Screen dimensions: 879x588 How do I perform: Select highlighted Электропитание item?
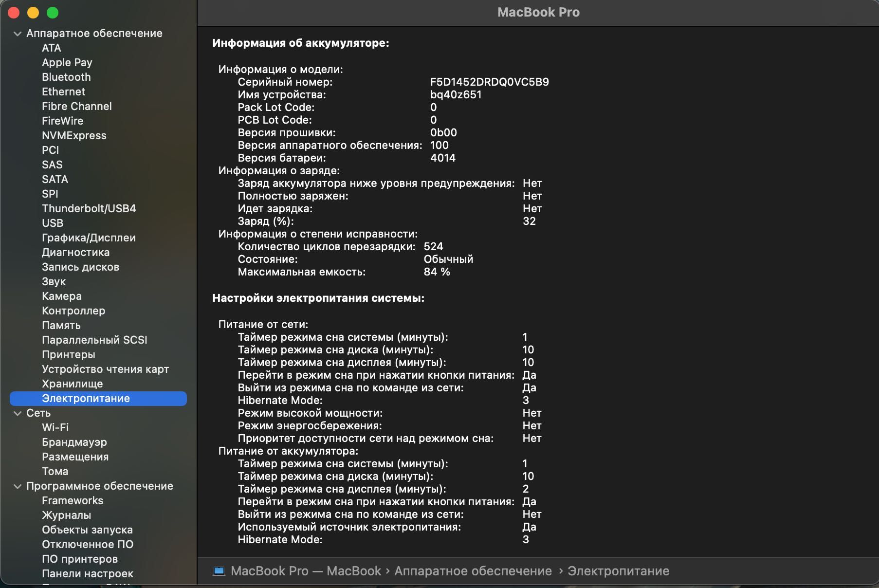coord(98,398)
